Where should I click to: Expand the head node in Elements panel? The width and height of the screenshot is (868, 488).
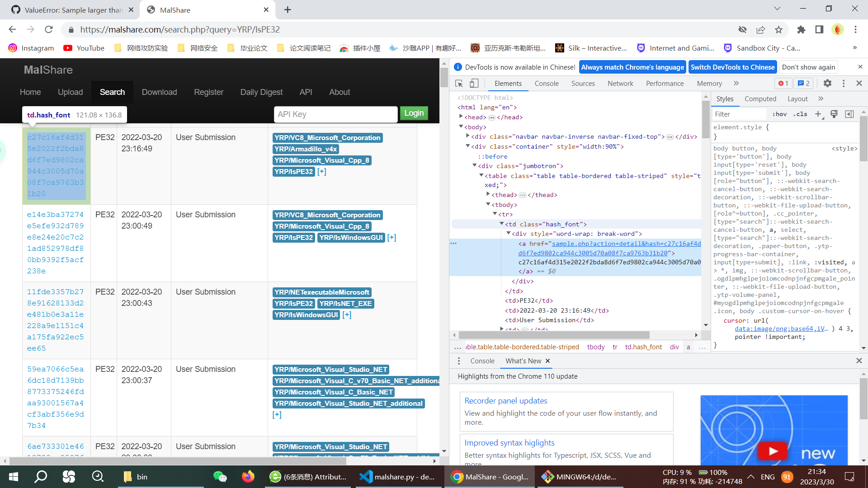(x=461, y=117)
